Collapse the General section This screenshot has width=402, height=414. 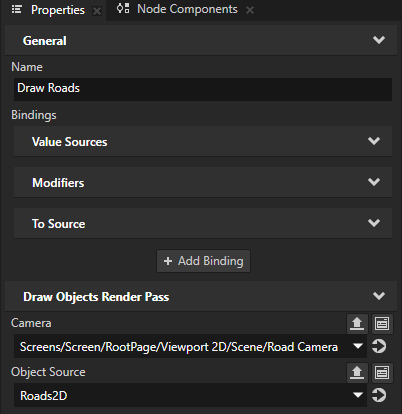[379, 40]
